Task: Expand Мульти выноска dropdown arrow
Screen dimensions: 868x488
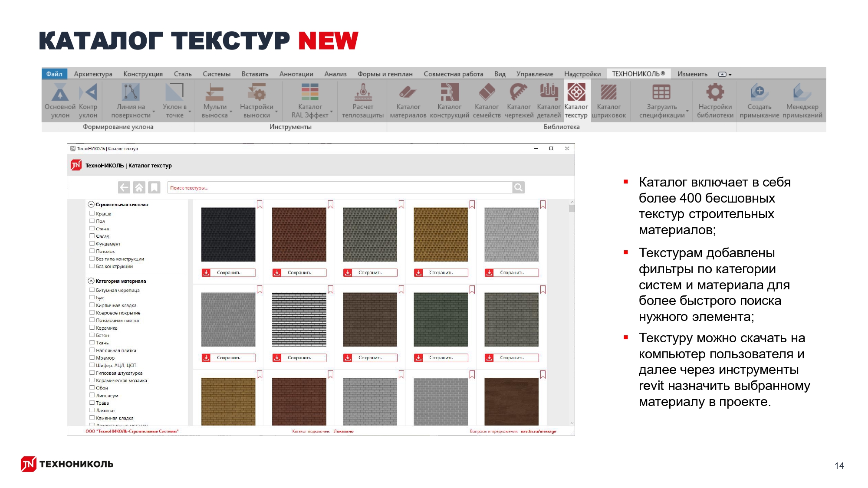Action: point(231,111)
